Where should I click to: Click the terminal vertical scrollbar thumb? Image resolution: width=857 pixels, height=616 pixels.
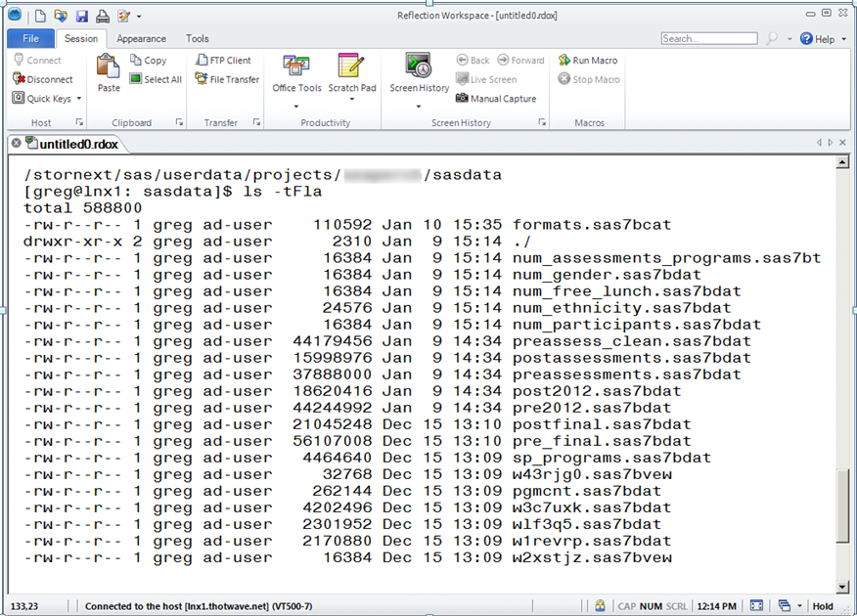click(842, 506)
